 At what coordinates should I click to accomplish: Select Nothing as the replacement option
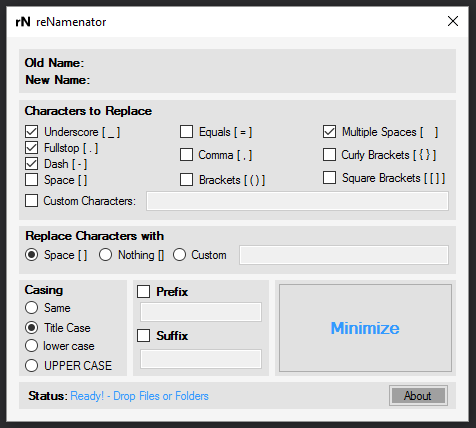click(x=105, y=255)
